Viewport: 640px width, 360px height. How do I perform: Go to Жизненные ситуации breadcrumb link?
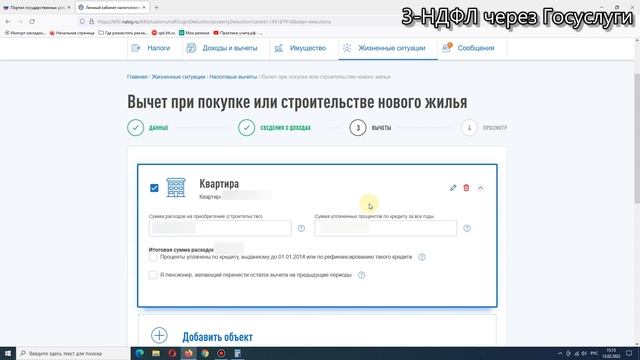tap(178, 77)
